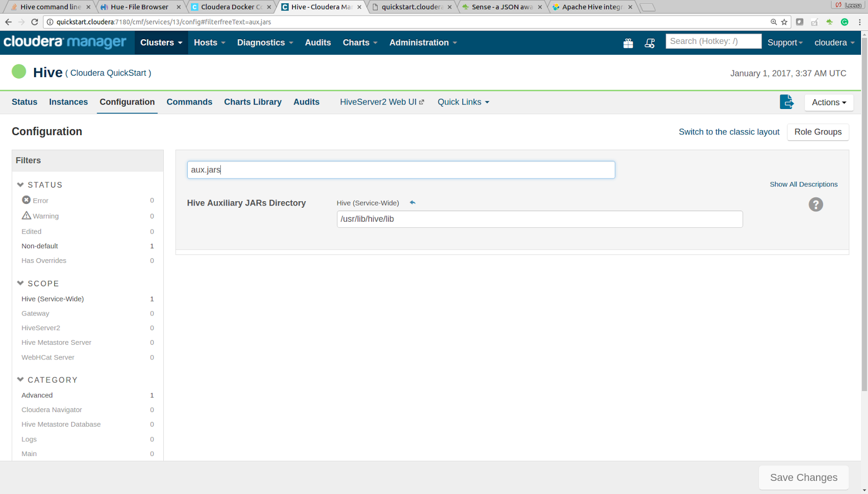Click the aux.jars configuration search box
This screenshot has width=868, height=494.
(x=401, y=170)
